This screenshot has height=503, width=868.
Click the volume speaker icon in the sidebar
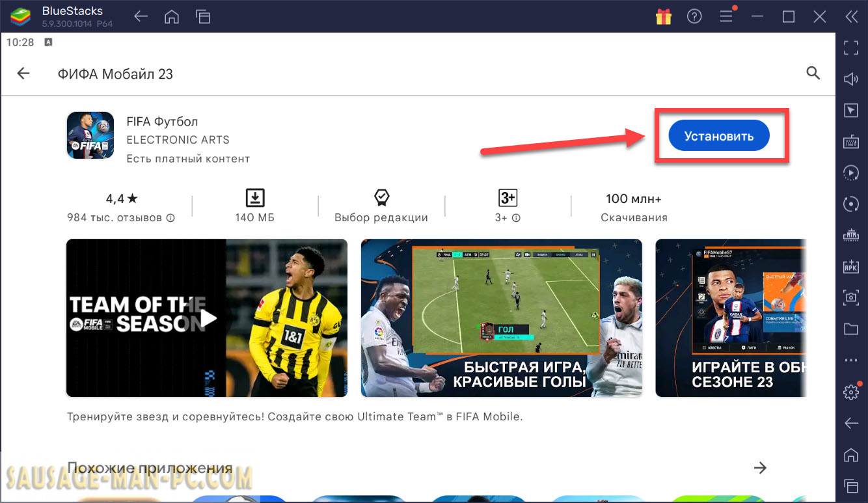(x=851, y=79)
